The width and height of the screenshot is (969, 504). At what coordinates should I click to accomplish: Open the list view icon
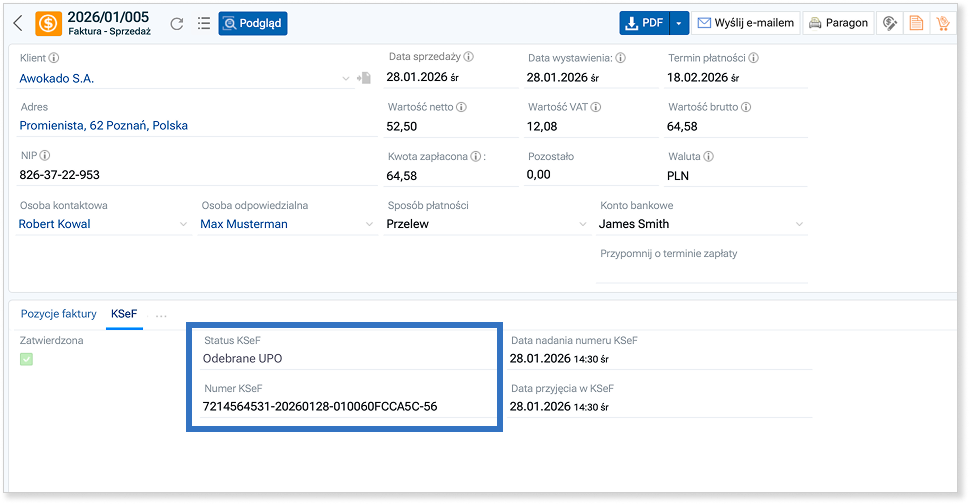(204, 24)
